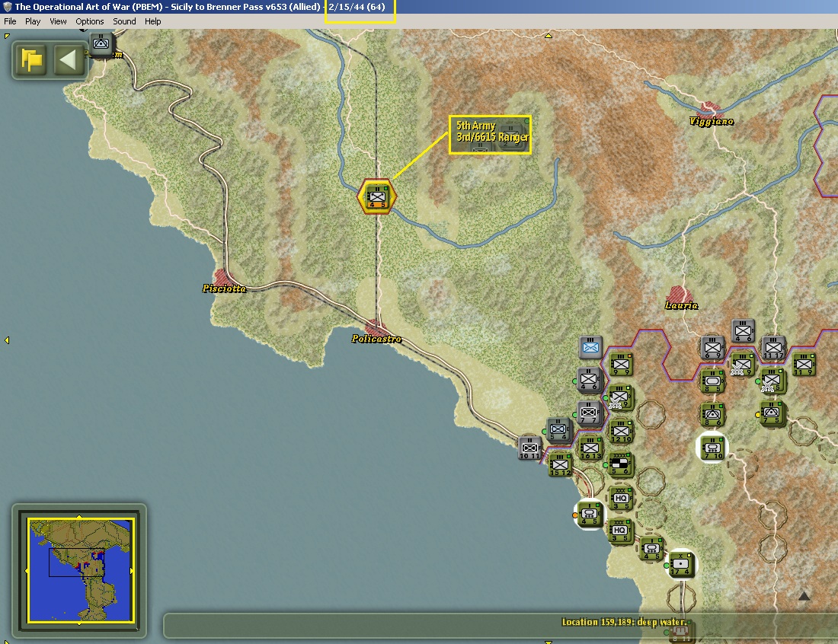Screen dimensions: 838x644
Task: Select Allied infantry unit 9-9 with orange marker
Action: [621, 365]
